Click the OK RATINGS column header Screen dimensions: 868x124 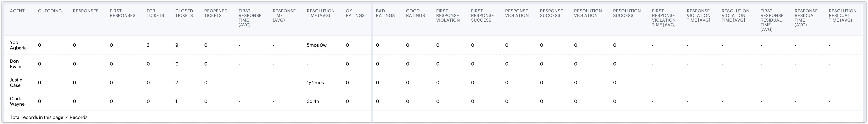pyautogui.click(x=355, y=13)
